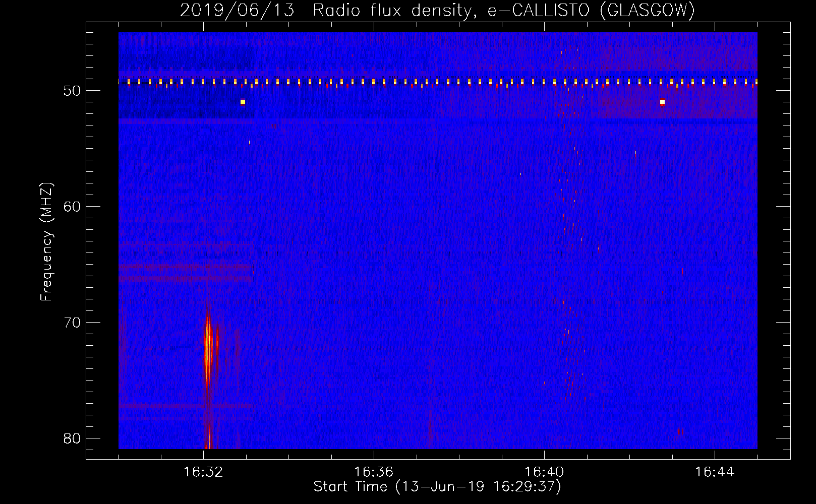Click the 80 MHz frequency tick label
The height and width of the screenshot is (504, 816).
click(72, 438)
